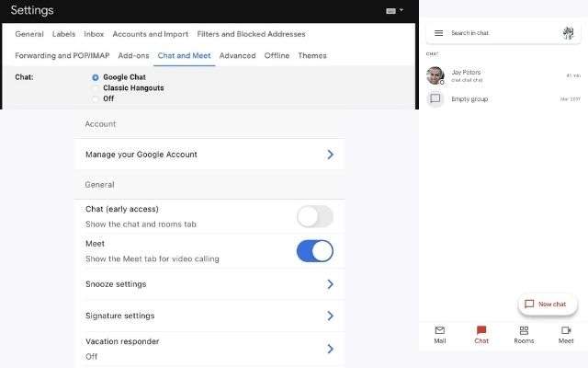Screen dimensions: 588x368
Task: Open Forwarding and POP/IMAP tab
Action: 62,55
